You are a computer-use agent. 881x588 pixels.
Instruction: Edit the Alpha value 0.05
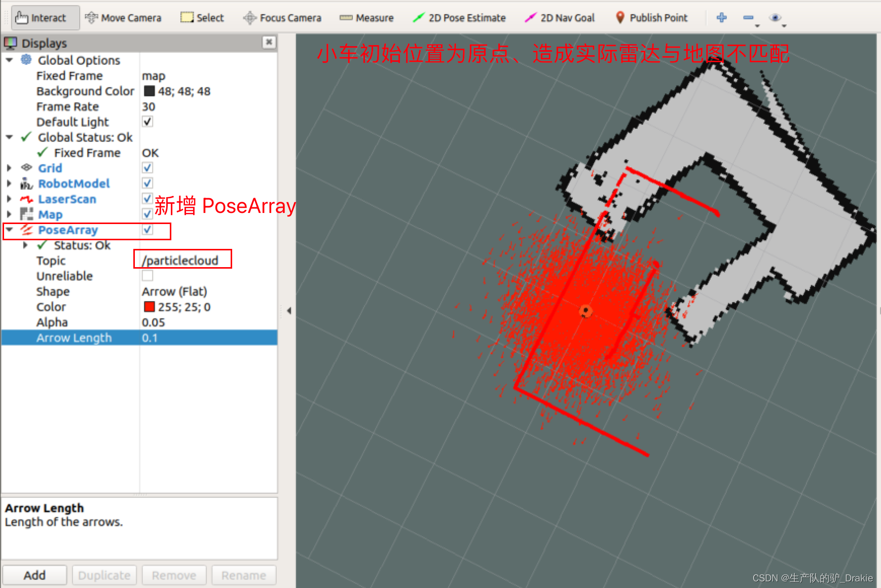tap(208, 322)
